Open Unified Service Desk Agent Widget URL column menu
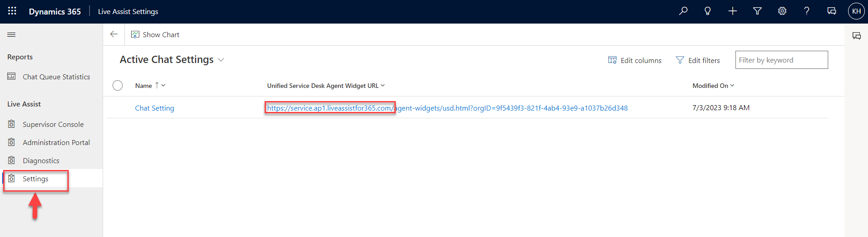 pos(383,85)
